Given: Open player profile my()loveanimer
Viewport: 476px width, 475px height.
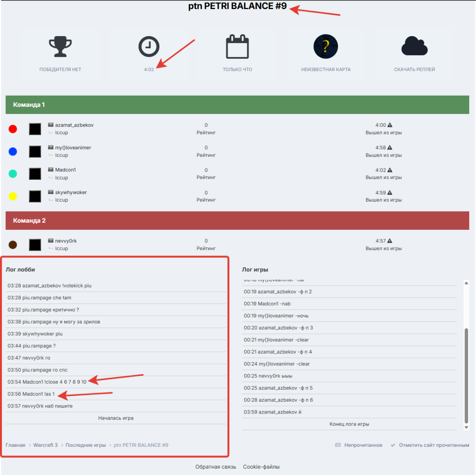Looking at the screenshot, I should click(x=73, y=148).
